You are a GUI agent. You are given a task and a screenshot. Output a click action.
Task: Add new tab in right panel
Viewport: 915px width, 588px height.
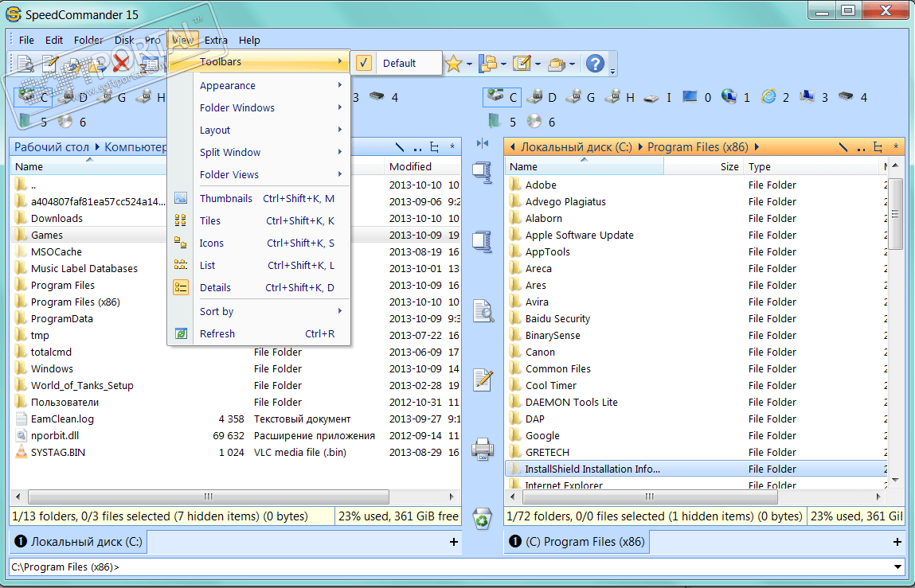click(897, 542)
